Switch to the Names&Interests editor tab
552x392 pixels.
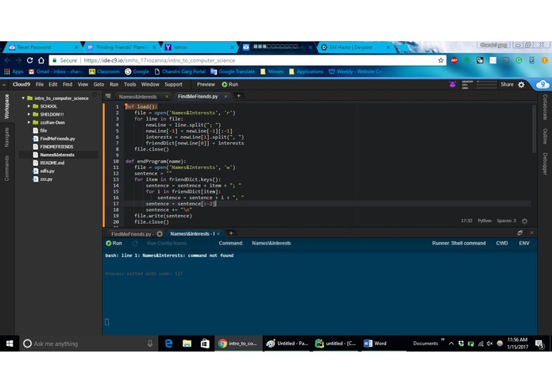pos(137,97)
